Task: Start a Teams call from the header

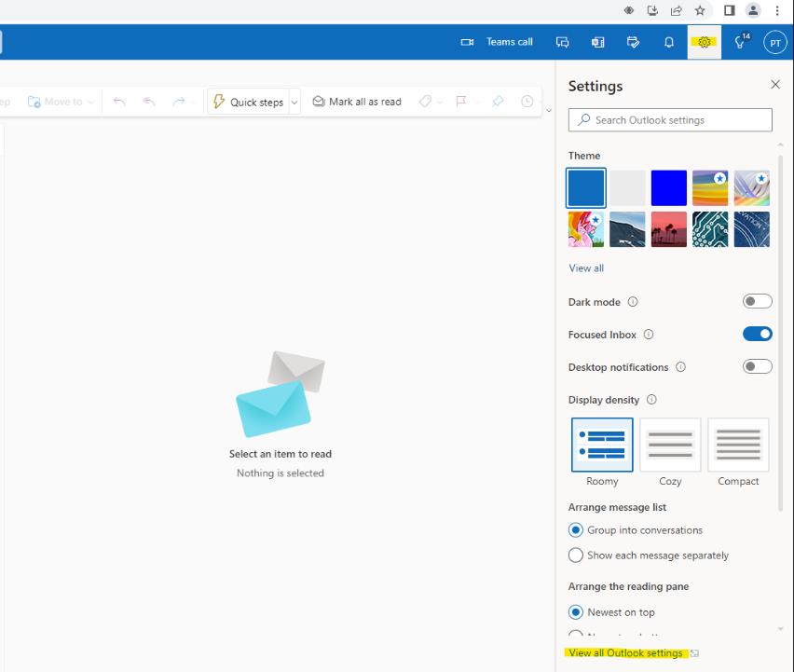Action: click(x=497, y=42)
